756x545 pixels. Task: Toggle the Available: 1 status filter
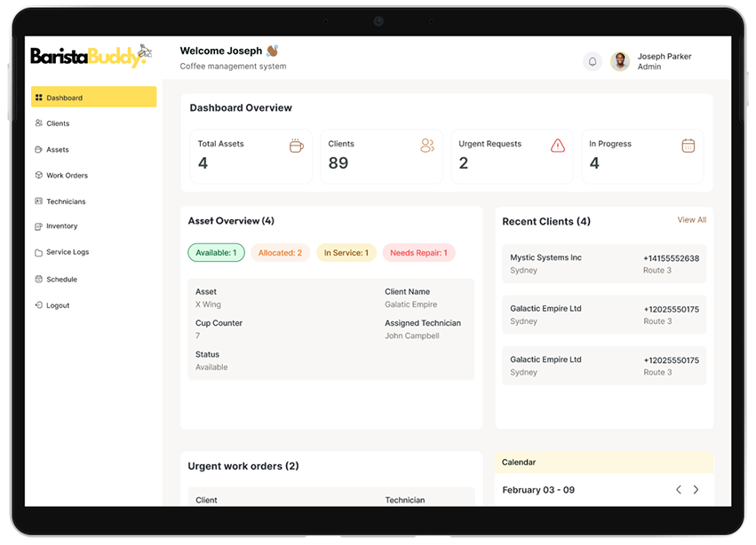click(x=216, y=252)
